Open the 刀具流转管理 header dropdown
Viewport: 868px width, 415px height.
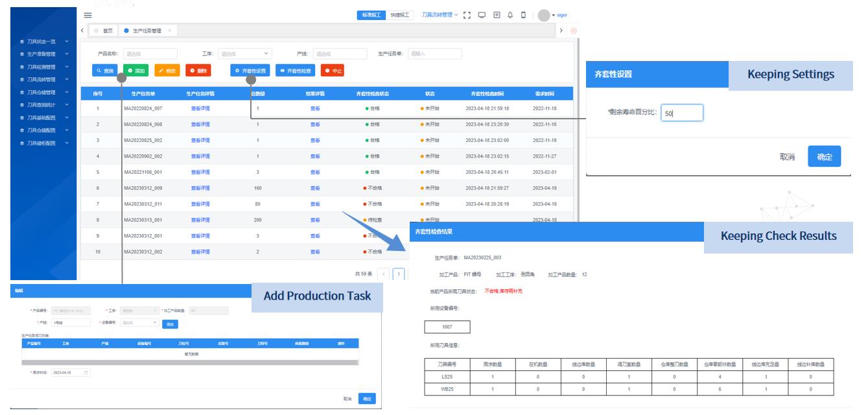[440, 15]
